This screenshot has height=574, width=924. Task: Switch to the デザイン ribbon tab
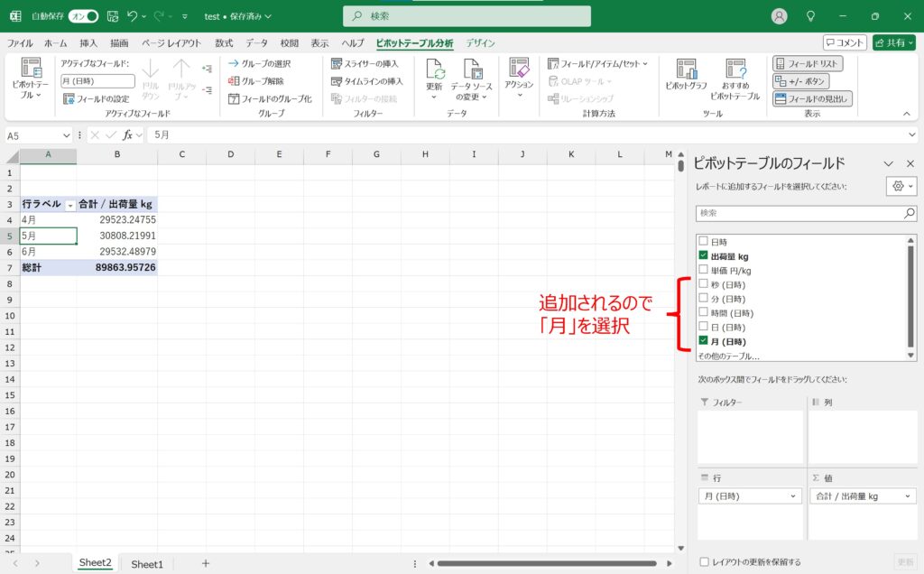click(x=480, y=42)
